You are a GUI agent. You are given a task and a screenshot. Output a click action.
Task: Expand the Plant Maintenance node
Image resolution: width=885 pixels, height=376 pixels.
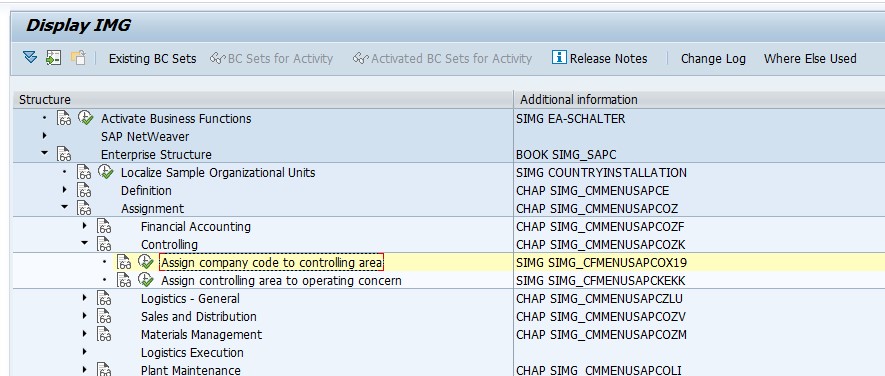85,370
